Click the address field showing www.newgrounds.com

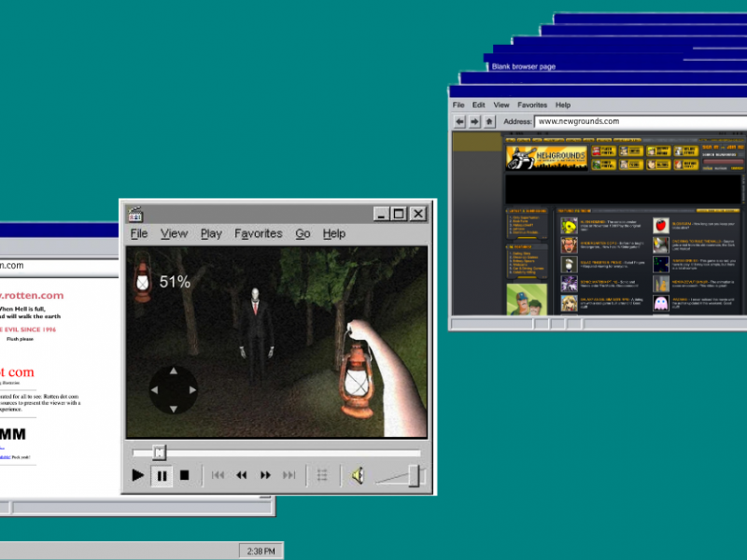point(641,122)
